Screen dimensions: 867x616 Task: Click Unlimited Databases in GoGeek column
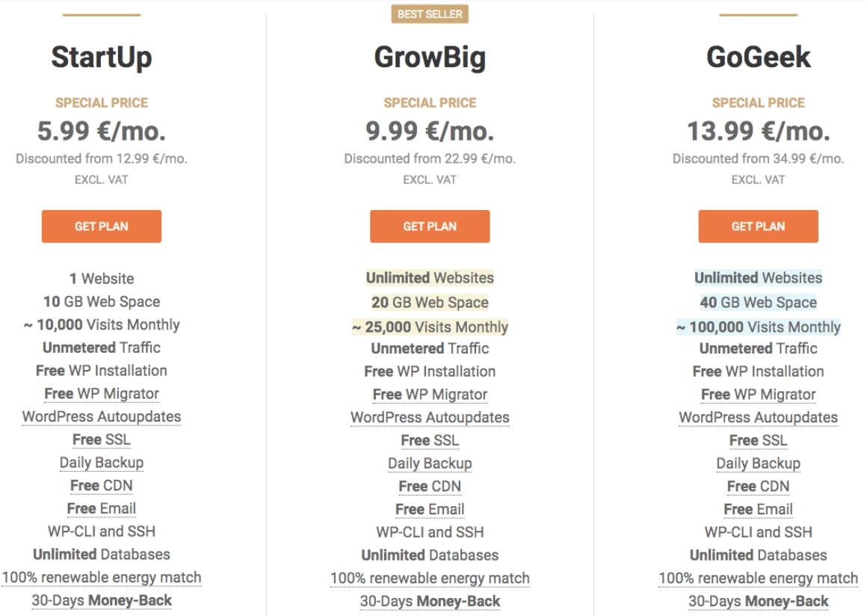pyautogui.click(x=758, y=555)
